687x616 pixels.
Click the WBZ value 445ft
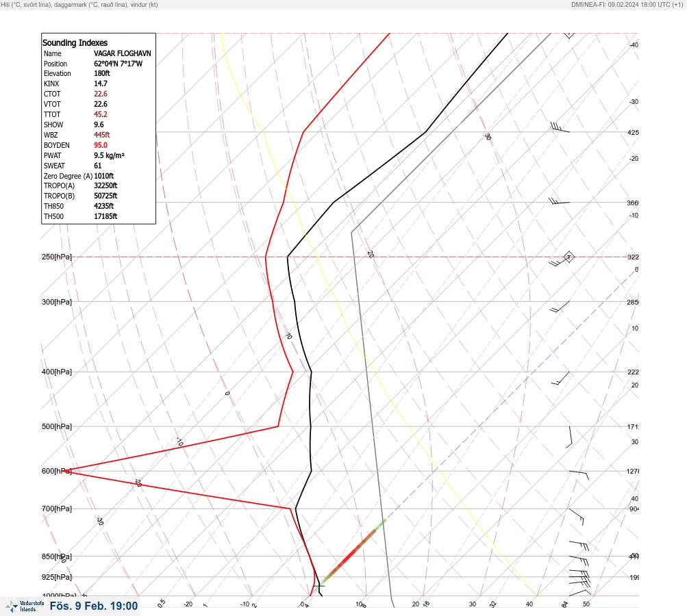pyautogui.click(x=101, y=135)
